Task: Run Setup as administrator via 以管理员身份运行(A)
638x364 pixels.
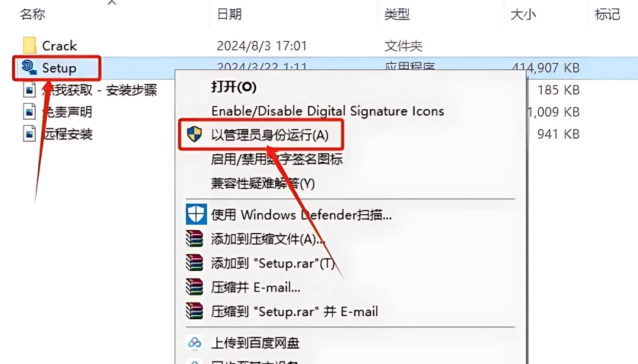Action: [269, 135]
